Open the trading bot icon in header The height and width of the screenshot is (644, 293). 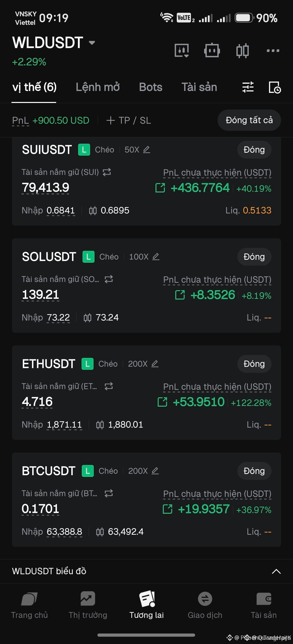212,50
